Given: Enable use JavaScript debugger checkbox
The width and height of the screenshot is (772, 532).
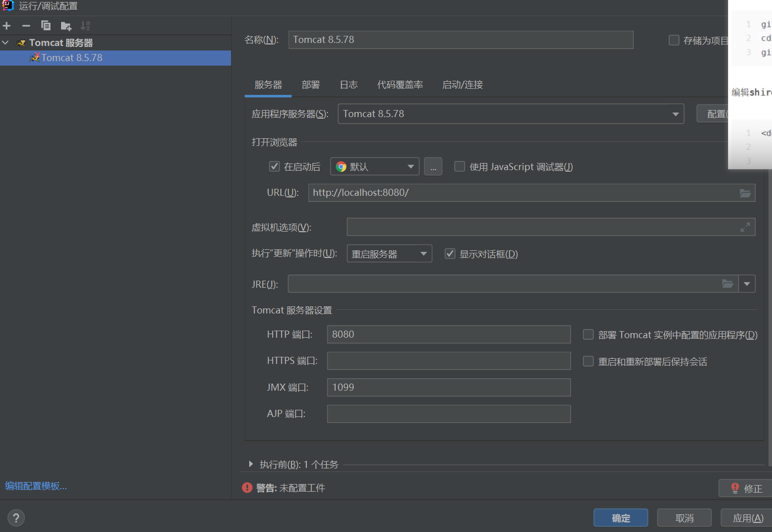Looking at the screenshot, I should [460, 167].
